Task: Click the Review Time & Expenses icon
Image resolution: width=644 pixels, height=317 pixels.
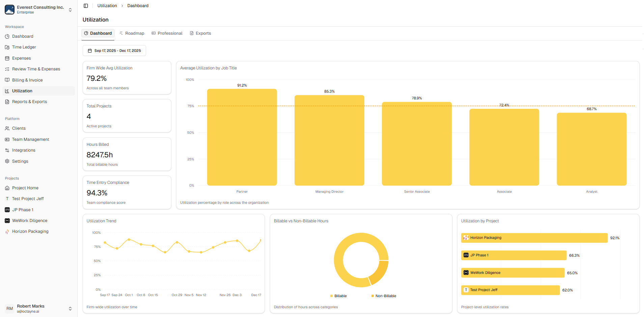Action: 7,69
